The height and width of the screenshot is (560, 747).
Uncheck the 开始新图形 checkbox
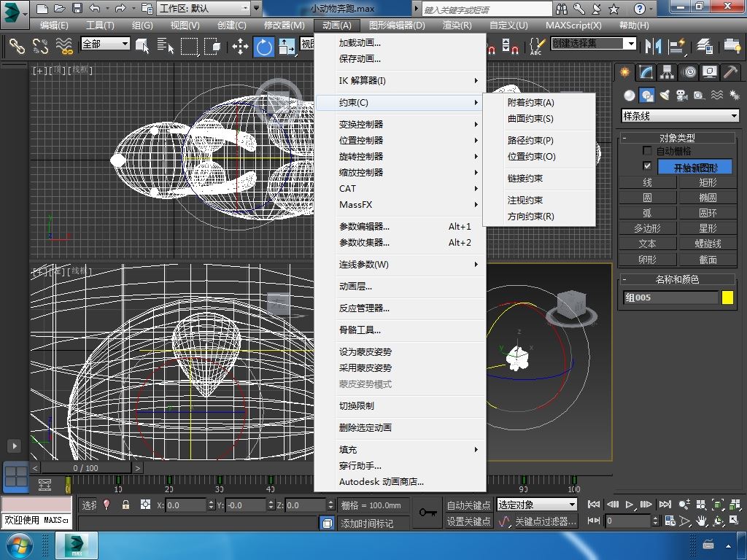pos(647,167)
